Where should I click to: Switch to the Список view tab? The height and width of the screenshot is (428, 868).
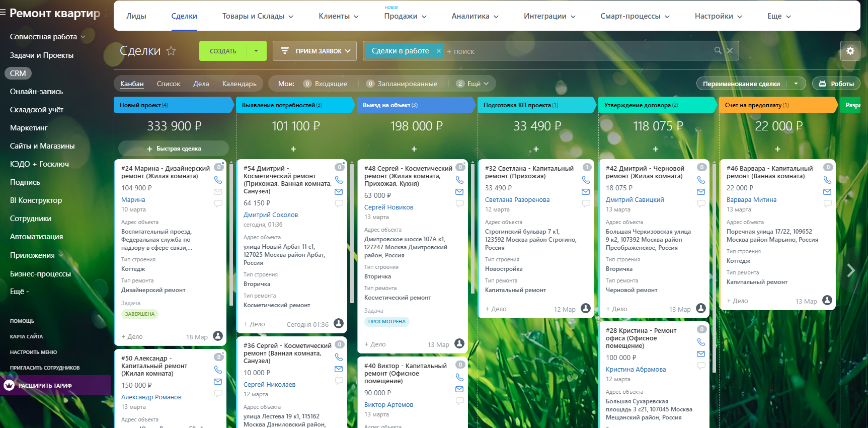pos(168,84)
